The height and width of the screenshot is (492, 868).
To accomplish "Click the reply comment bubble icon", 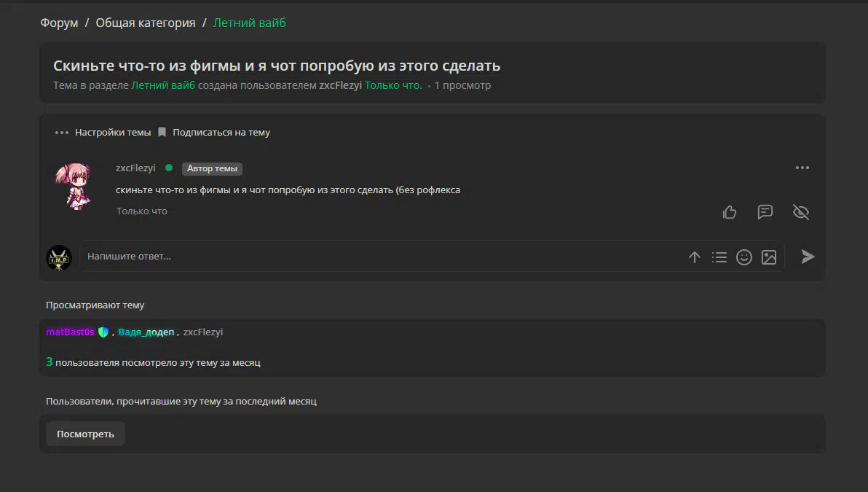I will click(x=765, y=211).
